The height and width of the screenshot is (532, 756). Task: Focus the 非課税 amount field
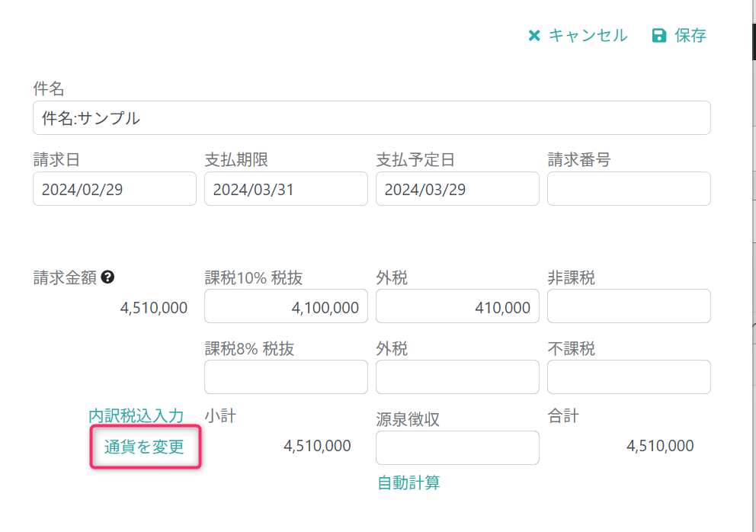tap(629, 306)
